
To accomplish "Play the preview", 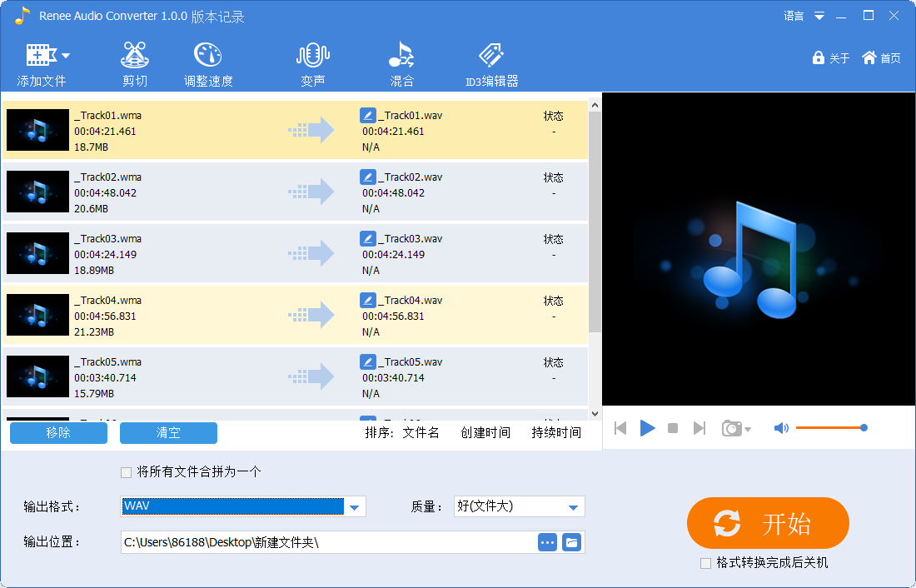I will coord(647,428).
